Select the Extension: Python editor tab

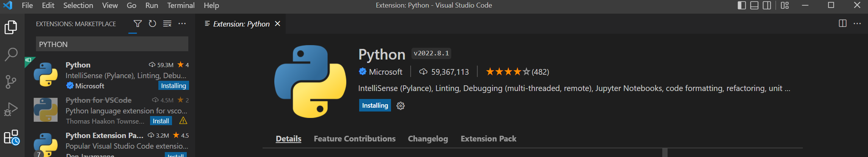[x=241, y=24]
